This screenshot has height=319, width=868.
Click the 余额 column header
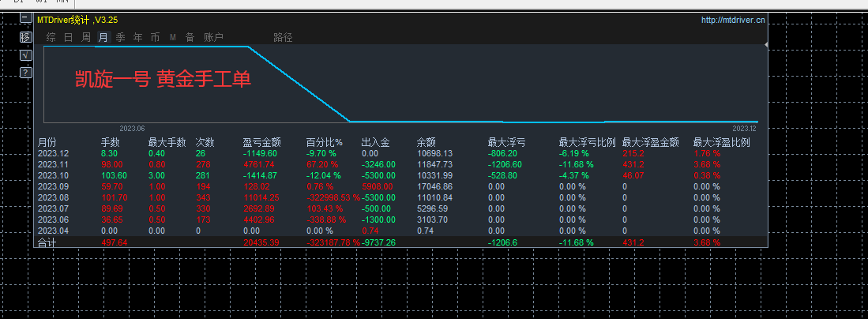coord(426,143)
